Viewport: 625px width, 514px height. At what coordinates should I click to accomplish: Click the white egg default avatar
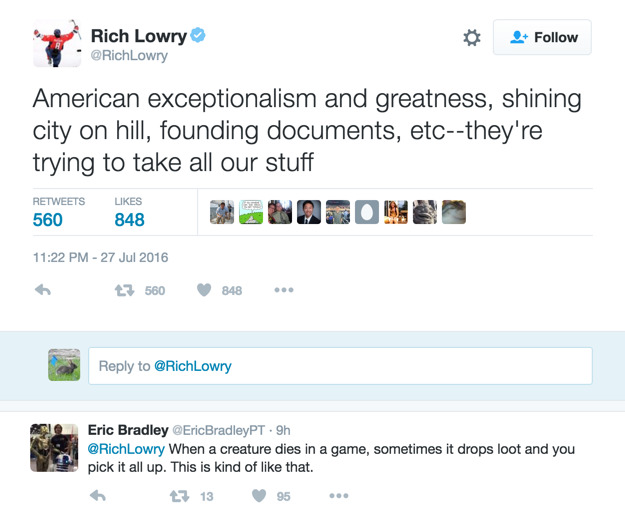point(367,212)
